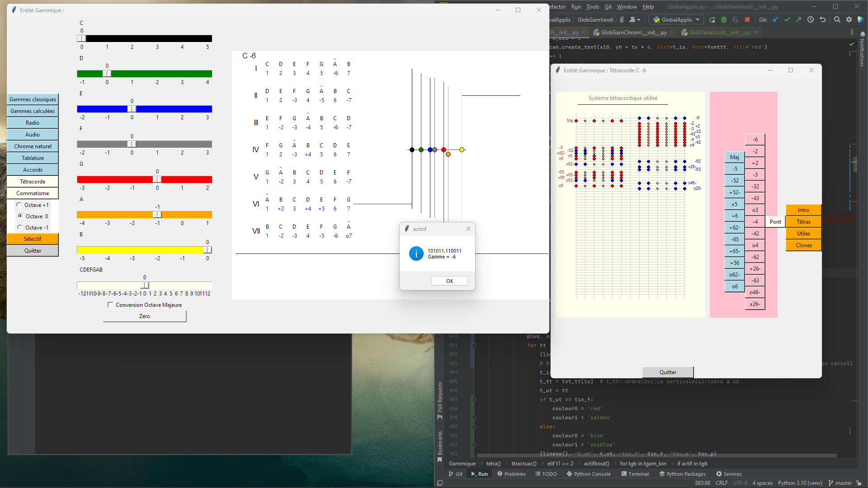
Task: Open the 4 spaces indent selector
Action: [762, 483]
